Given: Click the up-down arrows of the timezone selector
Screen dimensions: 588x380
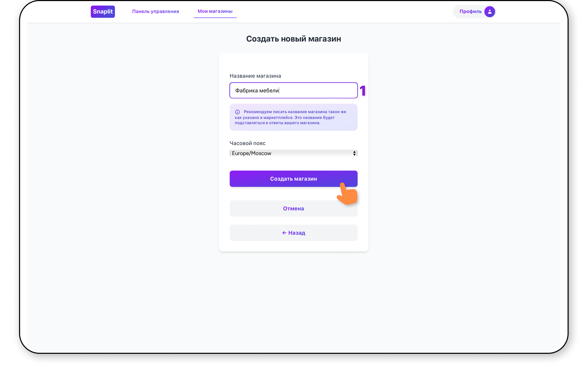Looking at the screenshot, I should click(354, 153).
